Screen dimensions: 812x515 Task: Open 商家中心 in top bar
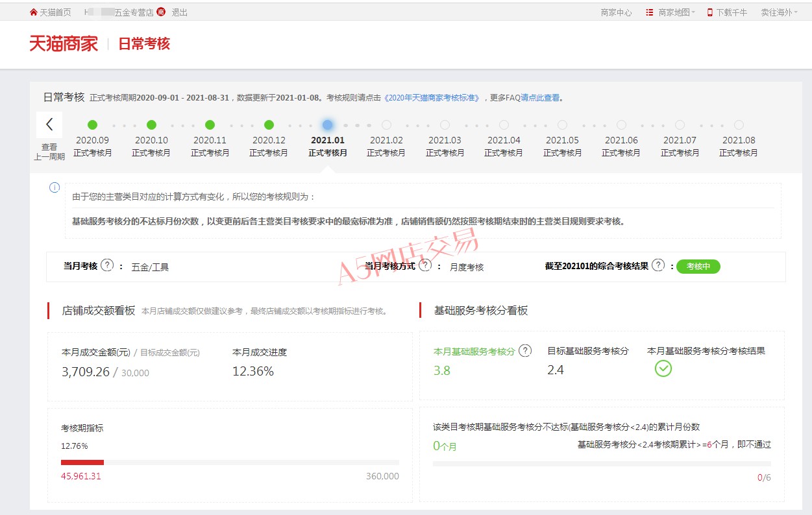[616, 12]
